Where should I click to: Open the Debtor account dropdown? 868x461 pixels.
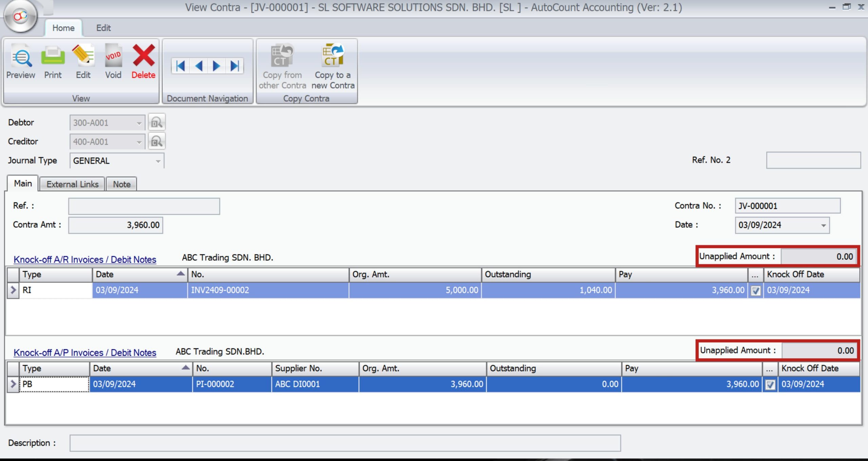pyautogui.click(x=139, y=123)
